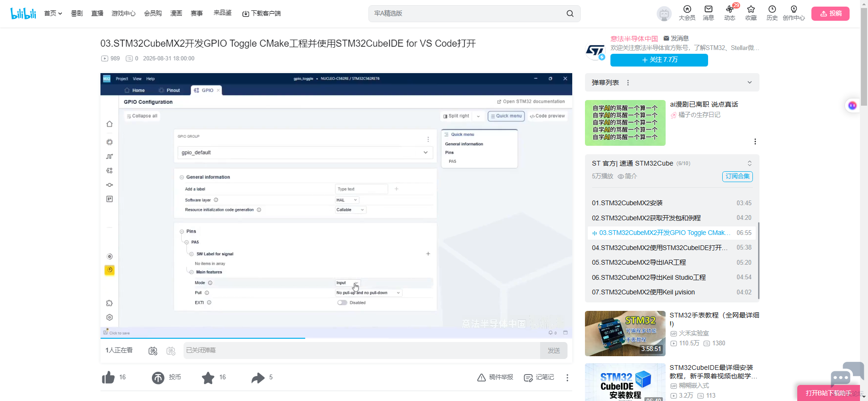Send a message via 发消息 link

pos(676,38)
